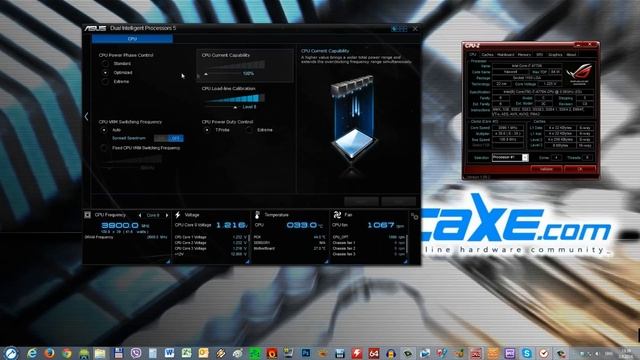
Task: Select the CPU tab in Dual Intelligent Processors 5
Action: 132,39
